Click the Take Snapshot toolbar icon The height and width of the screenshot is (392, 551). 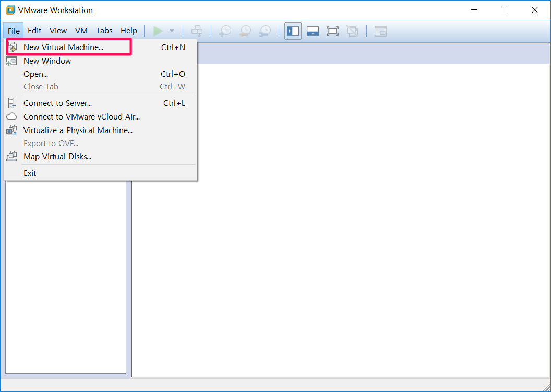coord(225,31)
